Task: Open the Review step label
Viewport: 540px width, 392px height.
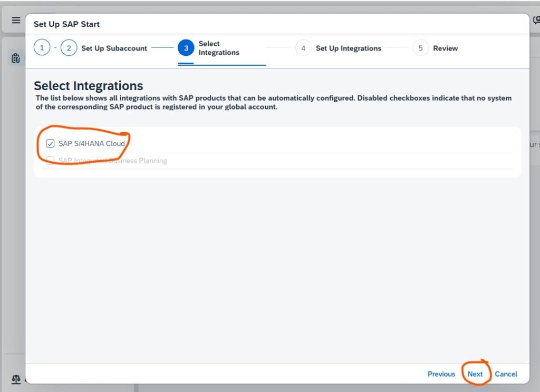Action: [445, 48]
